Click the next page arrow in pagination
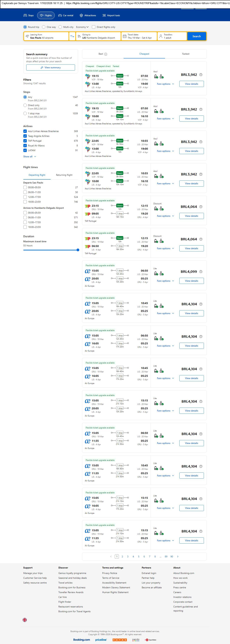Screen dimensions: 230x644 [178, 557]
